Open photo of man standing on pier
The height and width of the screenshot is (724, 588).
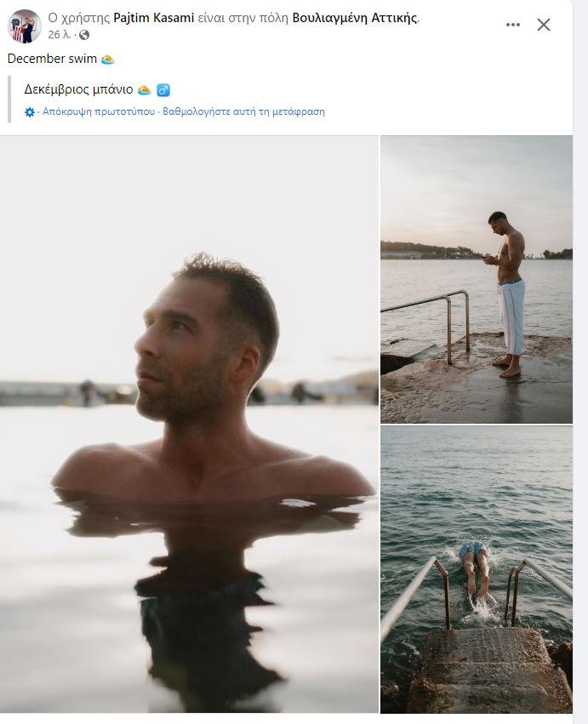pyautogui.click(x=476, y=278)
